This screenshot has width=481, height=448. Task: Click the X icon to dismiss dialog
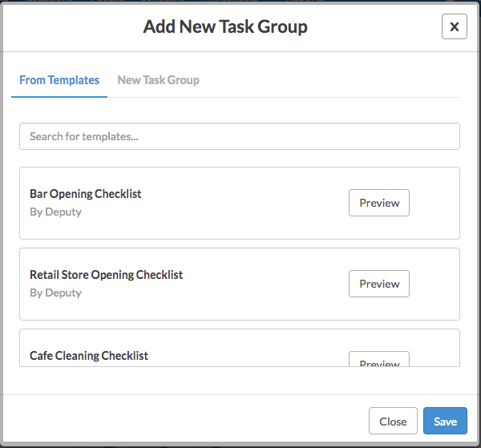click(x=454, y=26)
